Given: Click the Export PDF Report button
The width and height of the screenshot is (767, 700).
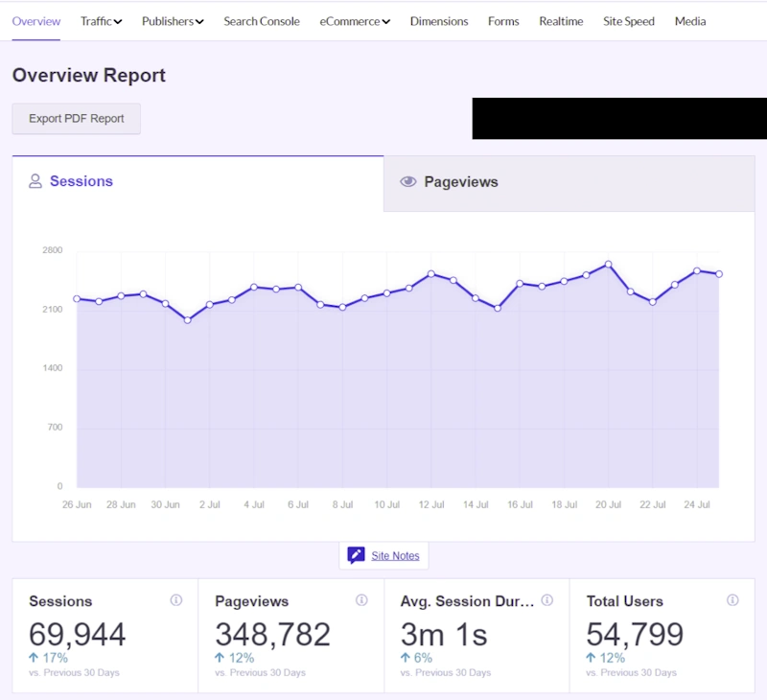Looking at the screenshot, I should (x=77, y=119).
